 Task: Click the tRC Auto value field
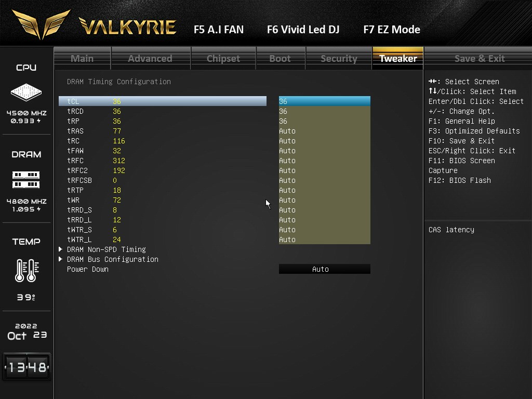click(324, 140)
